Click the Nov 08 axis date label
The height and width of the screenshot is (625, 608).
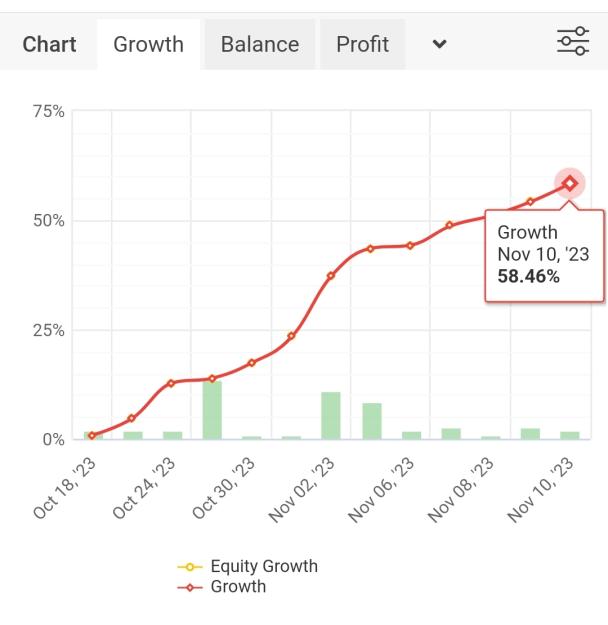[x=461, y=490]
